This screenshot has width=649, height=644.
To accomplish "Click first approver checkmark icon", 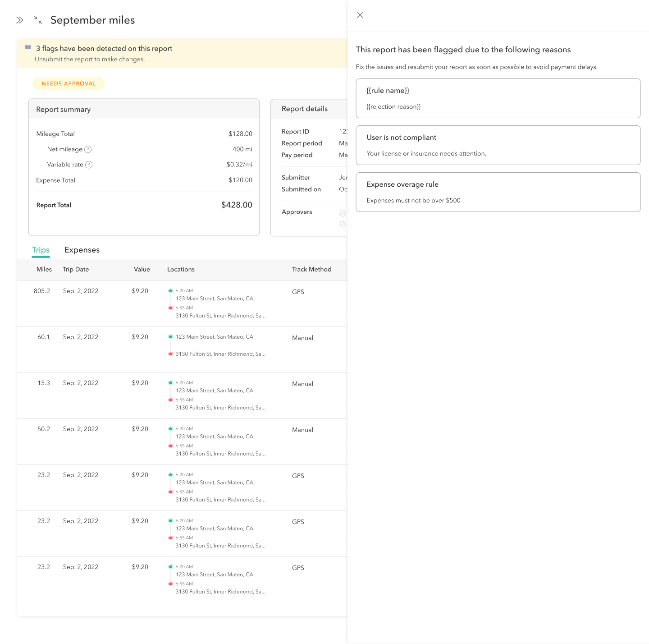I will pyautogui.click(x=343, y=213).
